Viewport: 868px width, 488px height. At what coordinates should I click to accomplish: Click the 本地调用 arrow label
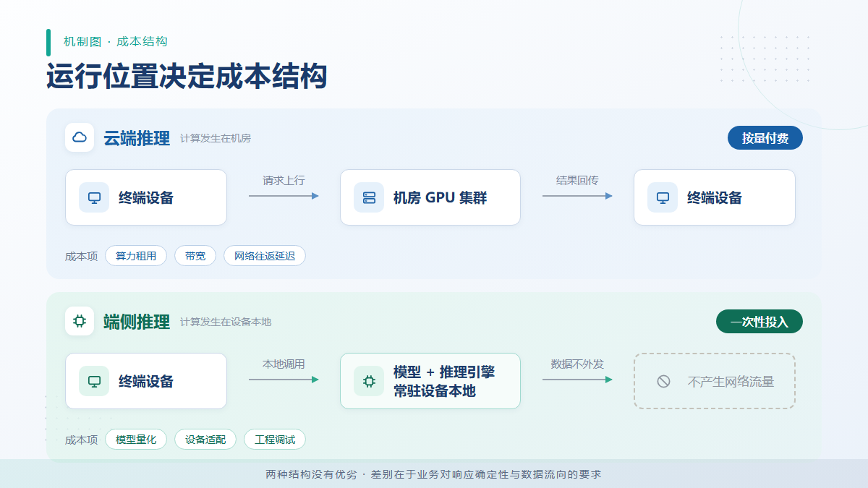(x=284, y=364)
